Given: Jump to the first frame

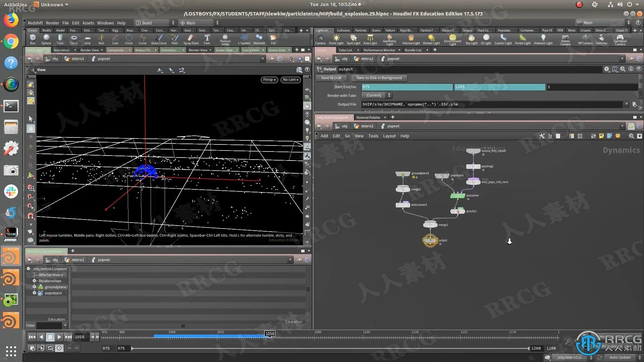Looking at the screenshot, I should pos(32,337).
